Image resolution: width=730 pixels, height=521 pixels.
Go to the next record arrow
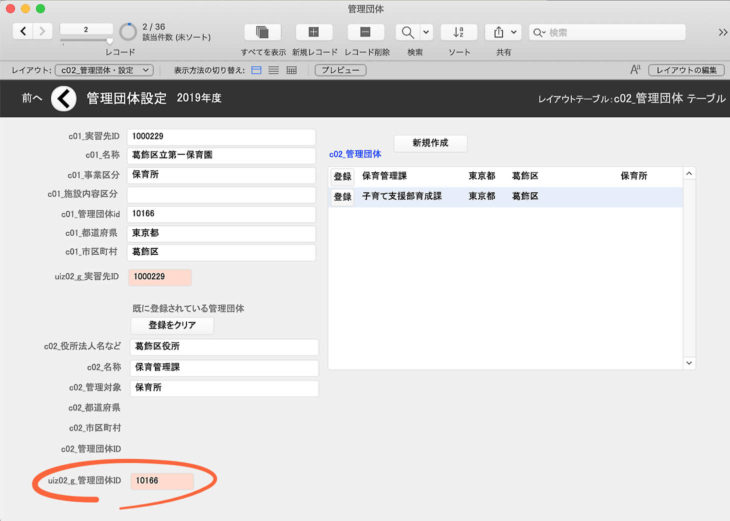click(43, 33)
